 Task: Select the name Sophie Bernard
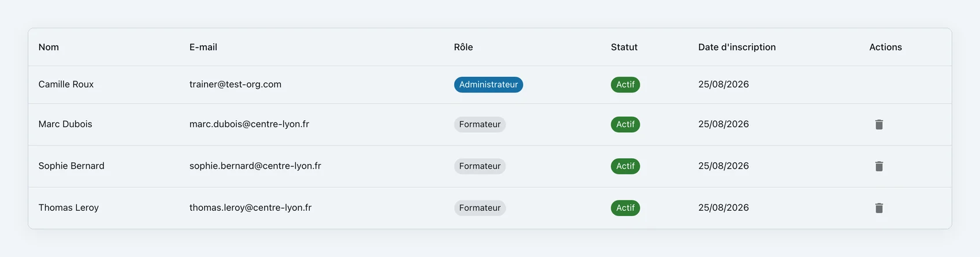(x=72, y=166)
